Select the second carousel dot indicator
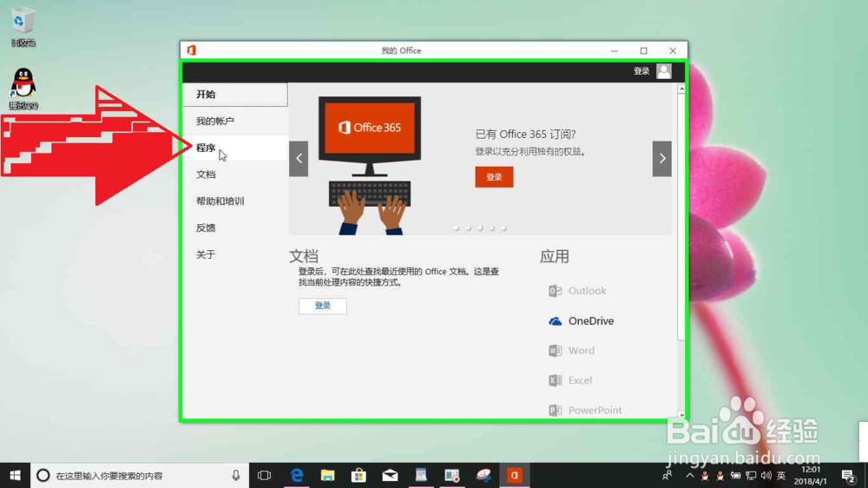Viewport: 868px width, 488px height. point(469,228)
